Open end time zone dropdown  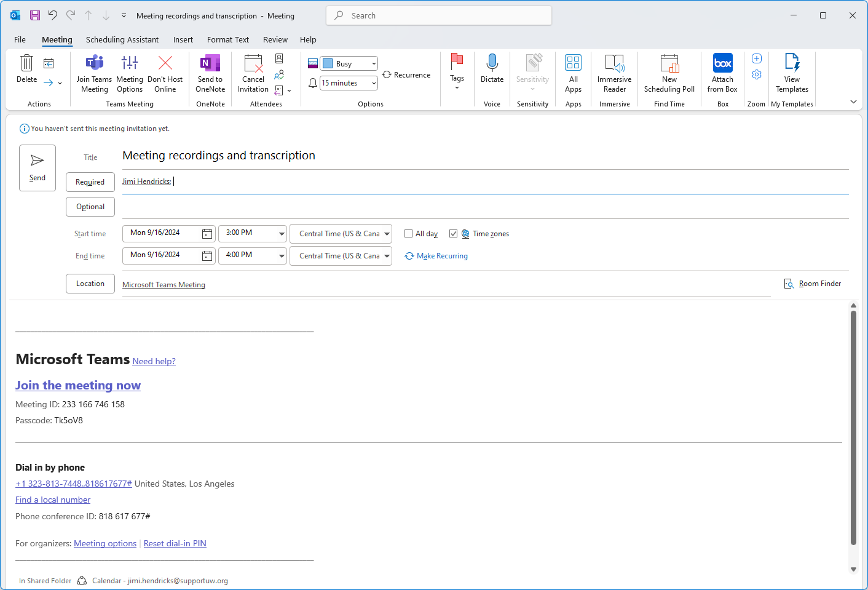(387, 256)
